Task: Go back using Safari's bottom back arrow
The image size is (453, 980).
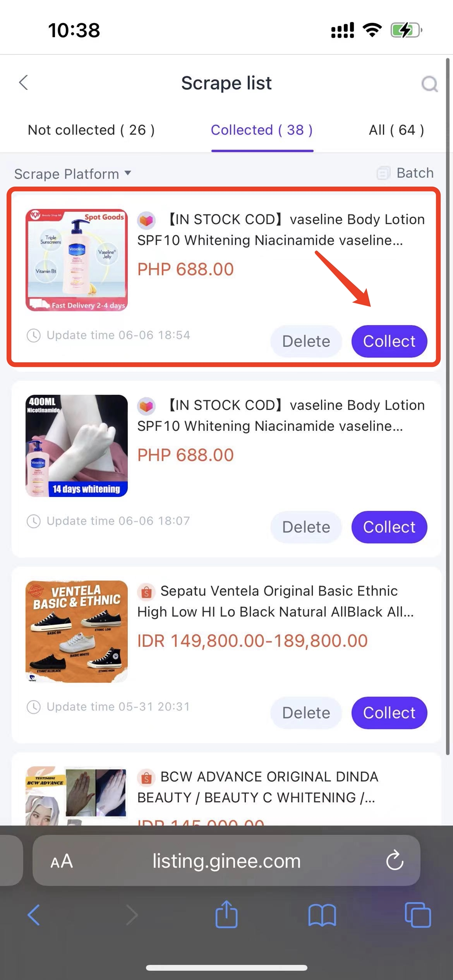Action: (x=34, y=915)
